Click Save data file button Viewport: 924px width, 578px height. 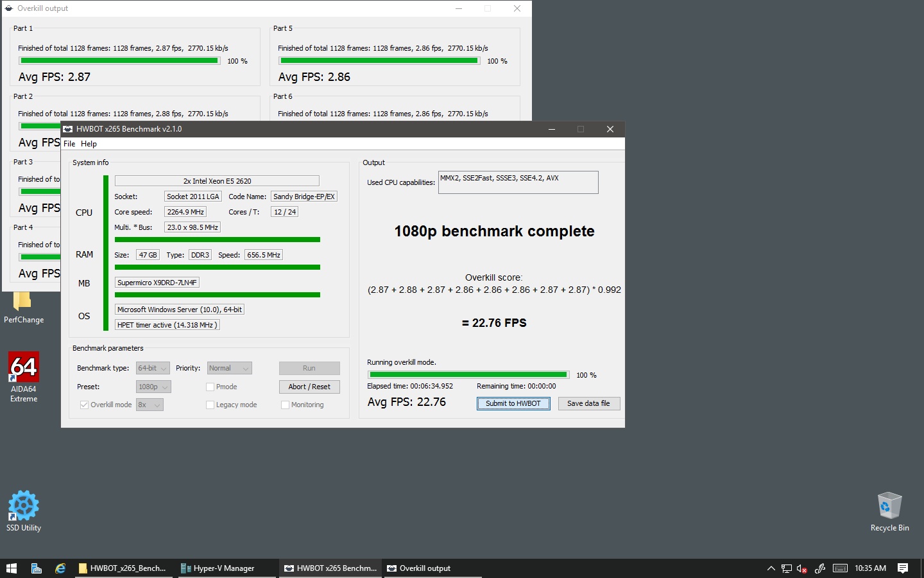point(588,404)
